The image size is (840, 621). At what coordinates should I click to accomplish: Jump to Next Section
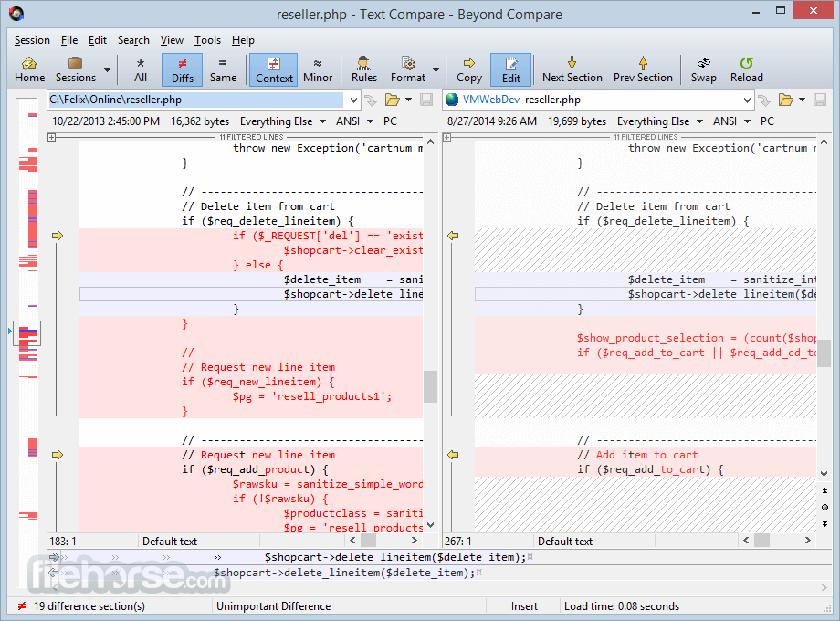[x=572, y=69]
